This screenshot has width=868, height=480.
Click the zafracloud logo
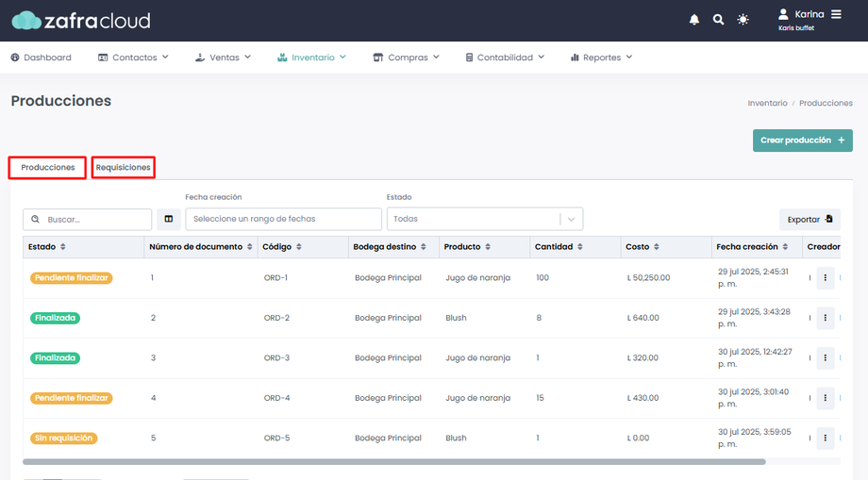click(80, 20)
